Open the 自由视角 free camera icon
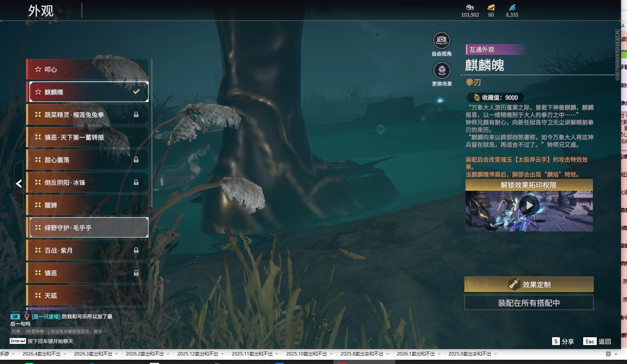Viewport: 627px width, 364px height. coord(442,40)
